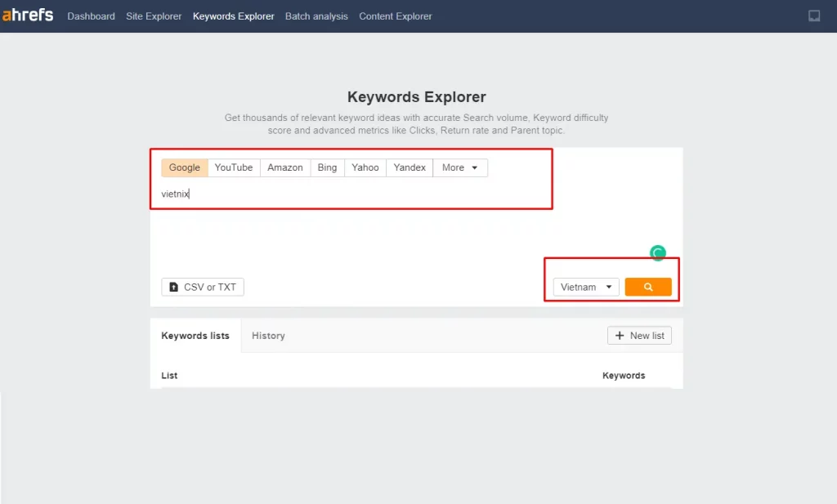
Task: Select the YouTube search engine tab
Action: click(234, 167)
